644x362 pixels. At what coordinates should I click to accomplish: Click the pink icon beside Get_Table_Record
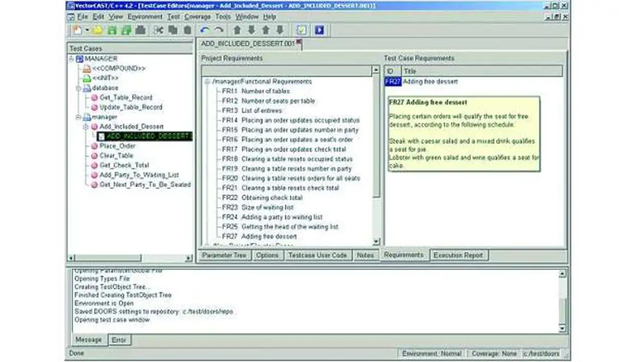coord(94,98)
